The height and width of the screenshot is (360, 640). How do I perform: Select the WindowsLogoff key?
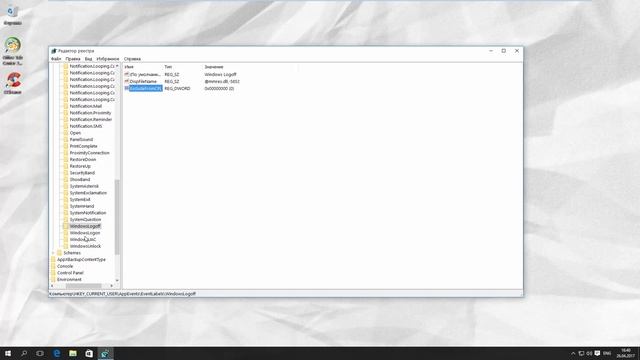point(85,226)
